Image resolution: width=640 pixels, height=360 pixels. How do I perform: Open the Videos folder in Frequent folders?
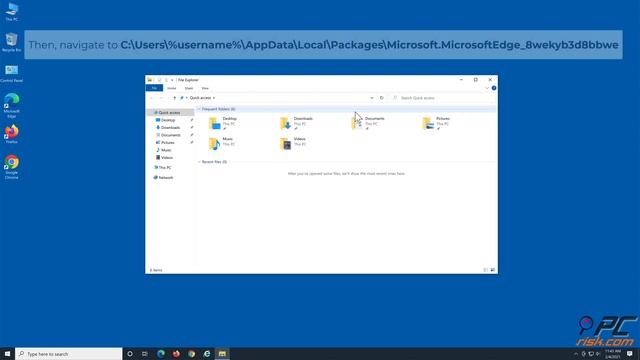click(x=293, y=143)
